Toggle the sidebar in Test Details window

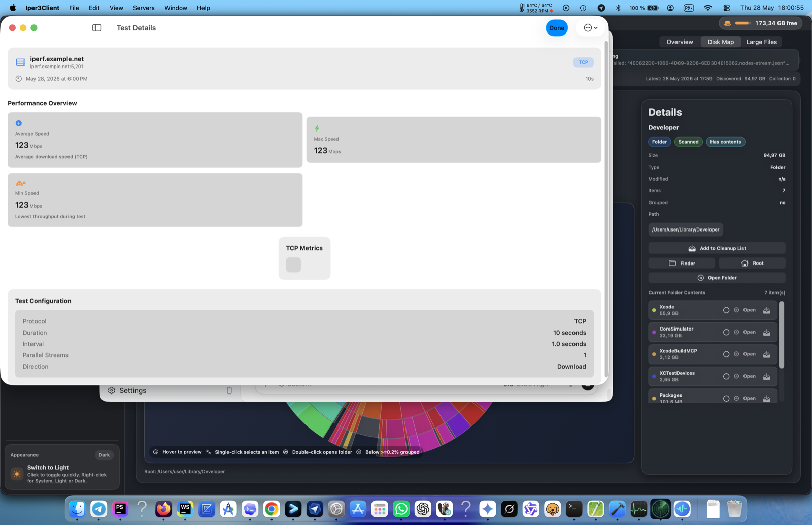click(97, 28)
